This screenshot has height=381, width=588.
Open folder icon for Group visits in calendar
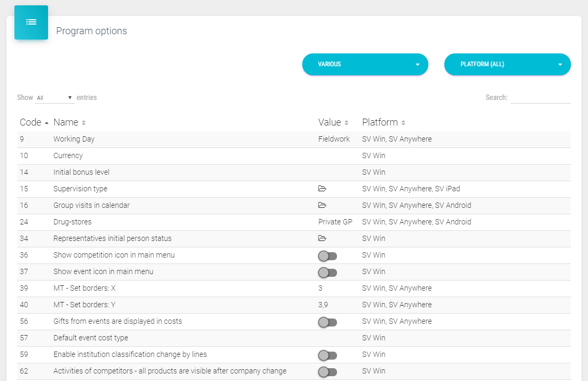pyautogui.click(x=322, y=205)
